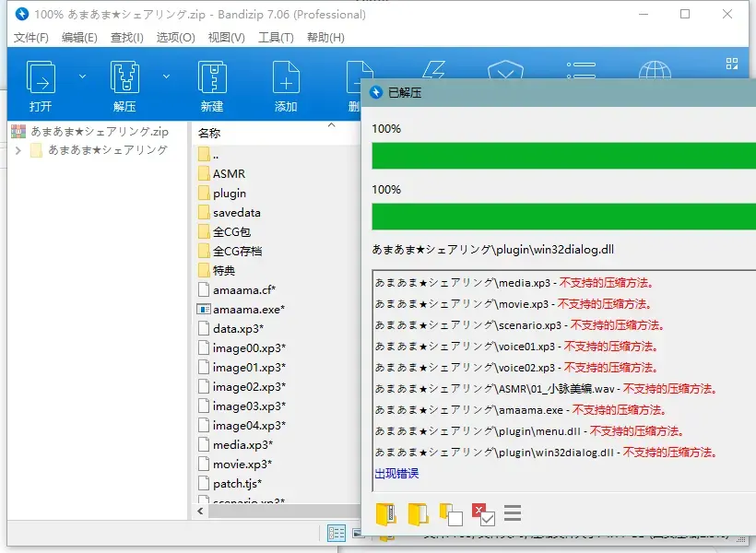Open the 编辑(E) menu
756x553 pixels.
coord(79,38)
